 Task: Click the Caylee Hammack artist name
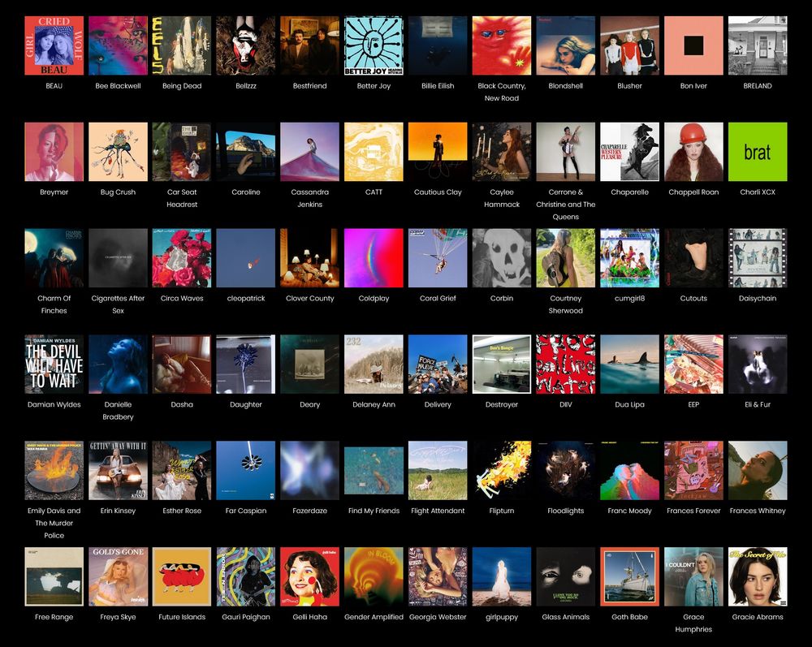click(502, 198)
